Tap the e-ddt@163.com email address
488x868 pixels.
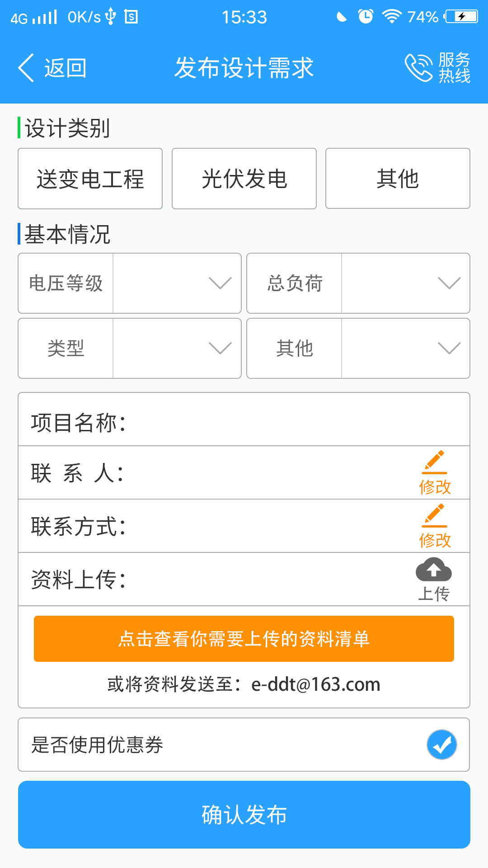coord(315,684)
